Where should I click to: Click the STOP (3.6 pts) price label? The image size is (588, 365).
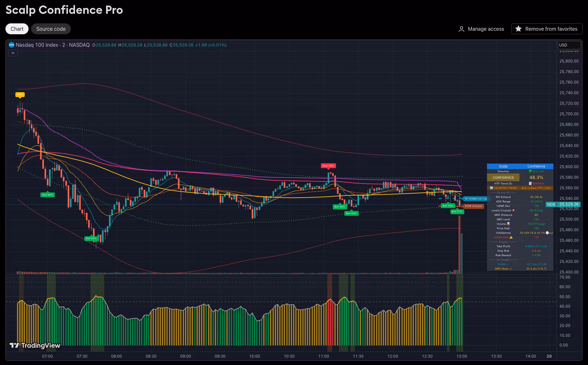tap(474, 206)
